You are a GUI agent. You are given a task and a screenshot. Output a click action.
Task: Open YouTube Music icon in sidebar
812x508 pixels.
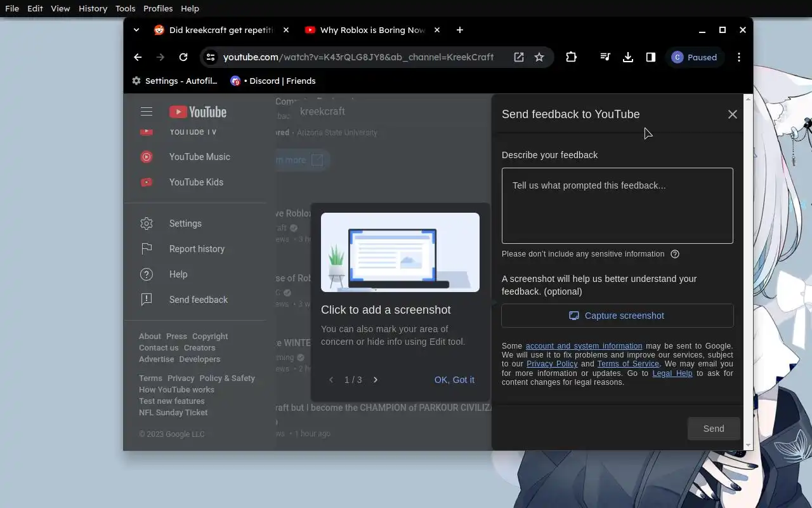tap(147, 157)
